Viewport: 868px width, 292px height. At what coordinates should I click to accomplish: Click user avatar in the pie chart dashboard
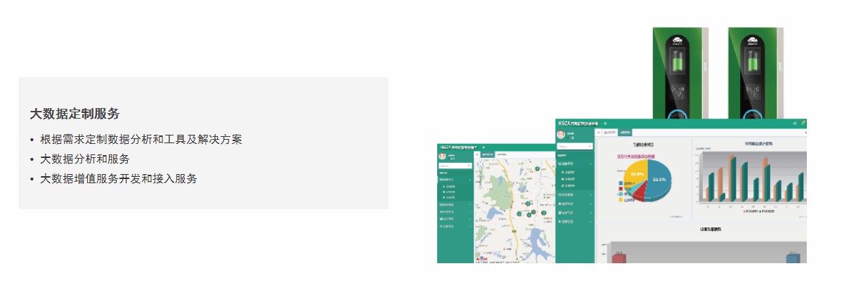[561, 135]
